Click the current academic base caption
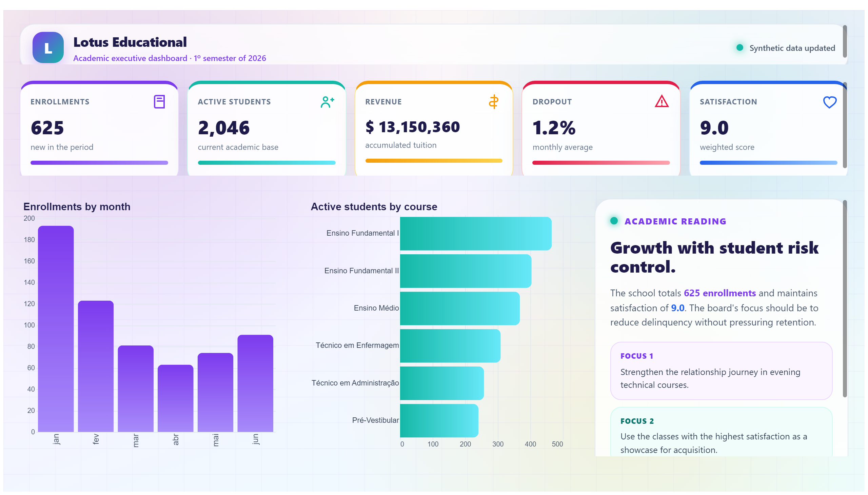This screenshot has width=868, height=495. pos(238,147)
